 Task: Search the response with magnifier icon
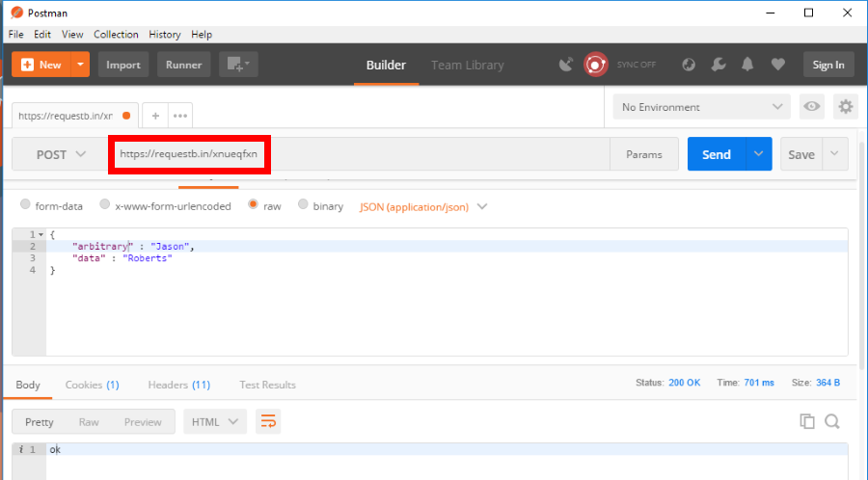tap(832, 421)
